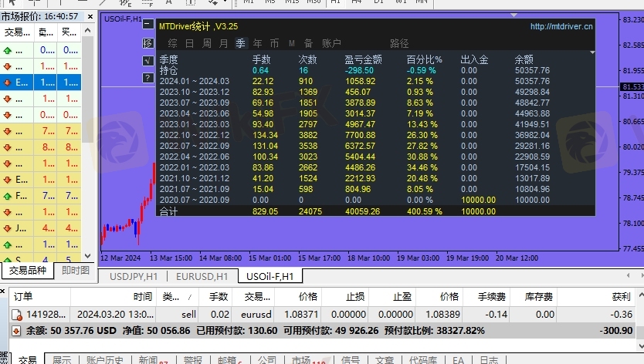This screenshot has height=364, width=644.
Task: Click the 40059.26 total profit value
Action: 362,211
